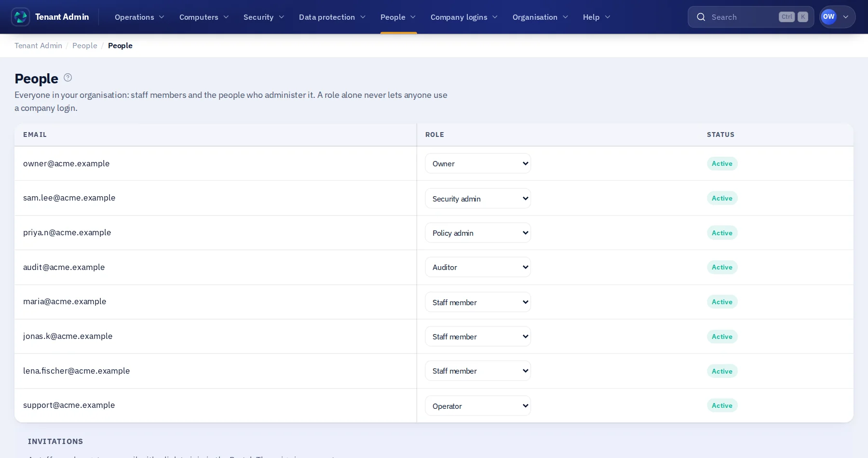Expand the Operations menu
This screenshot has height=458, width=868.
point(139,17)
